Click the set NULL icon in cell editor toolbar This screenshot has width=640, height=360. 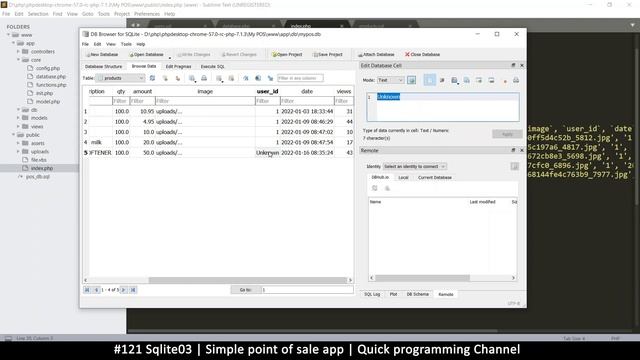pos(505,81)
